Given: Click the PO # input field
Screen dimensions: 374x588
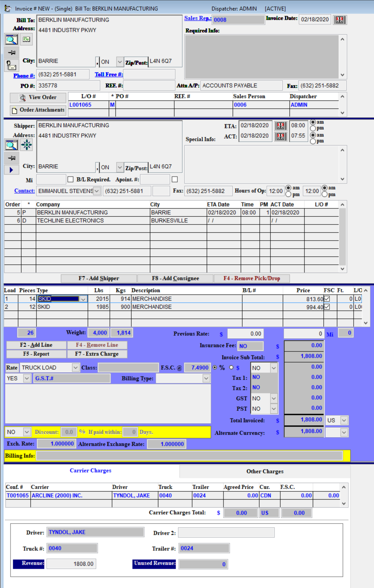Looking at the screenshot, I should click(68, 86).
